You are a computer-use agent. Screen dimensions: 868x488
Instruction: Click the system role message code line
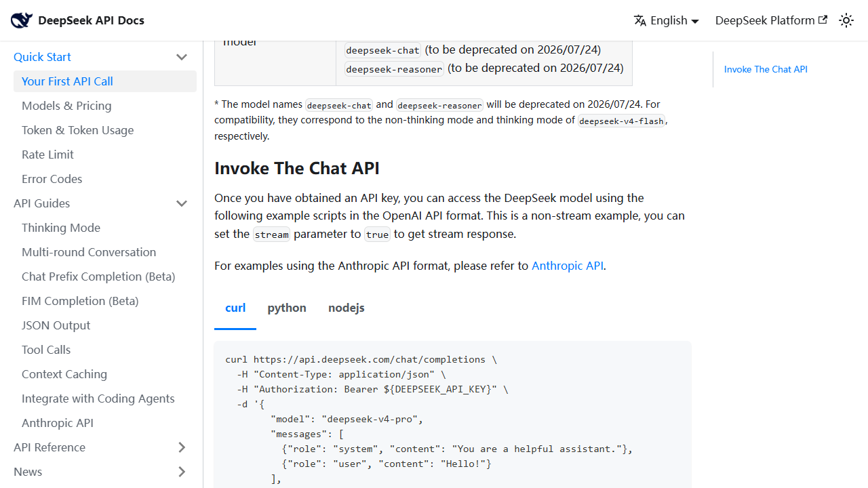click(x=457, y=449)
